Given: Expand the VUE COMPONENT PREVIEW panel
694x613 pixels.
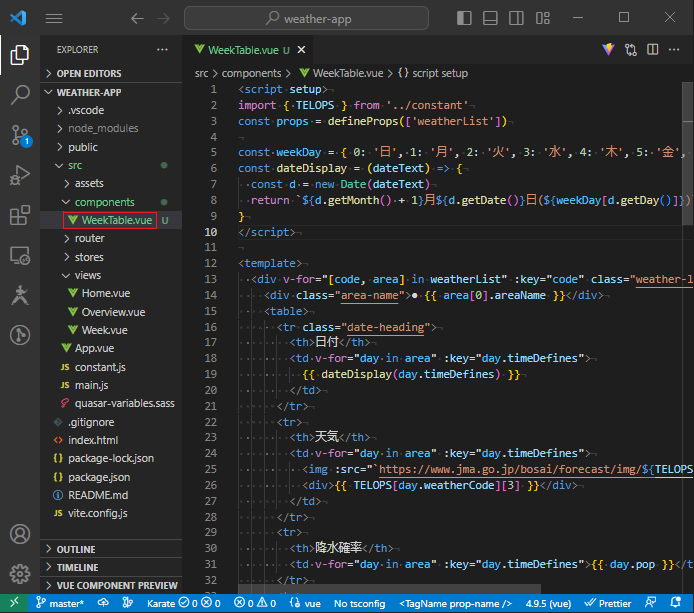Looking at the screenshot, I should pos(111,586).
